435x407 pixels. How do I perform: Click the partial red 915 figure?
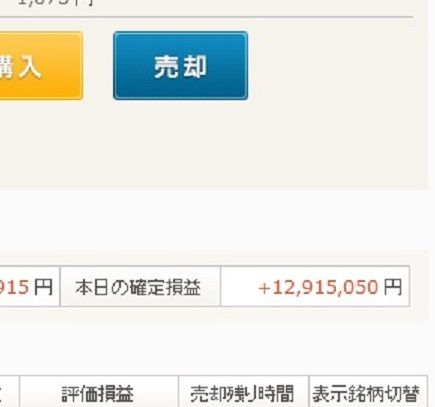click(14, 287)
